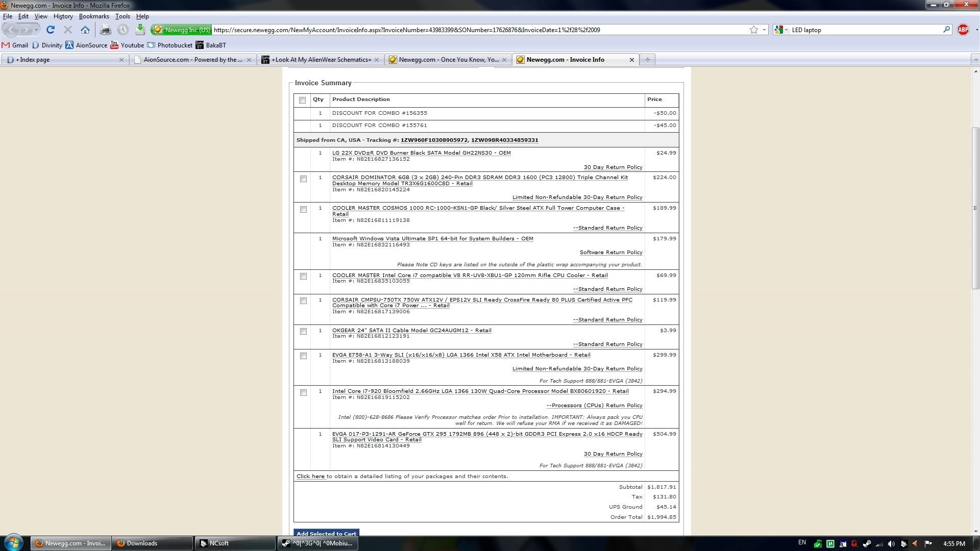Screen dimensions: 980x551
Task: Click the vertical page scrollbar thumb
Action: (x=975, y=208)
